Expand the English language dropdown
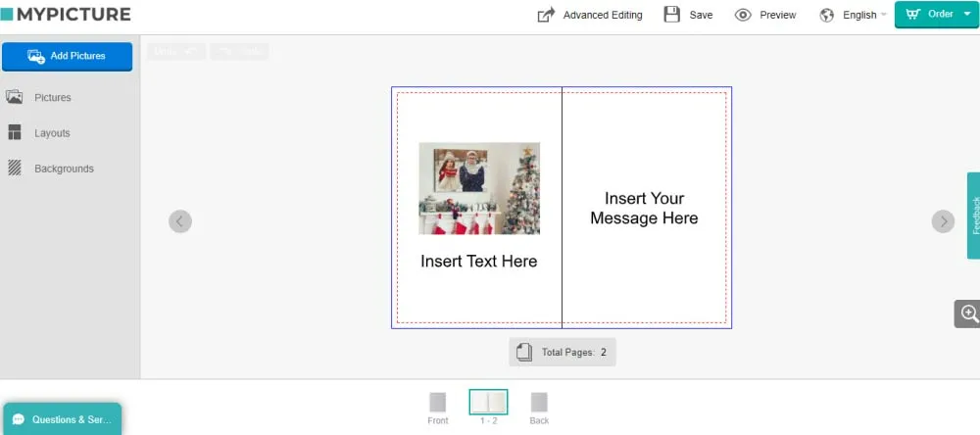Viewport: 980px width, 435px height. (864, 15)
